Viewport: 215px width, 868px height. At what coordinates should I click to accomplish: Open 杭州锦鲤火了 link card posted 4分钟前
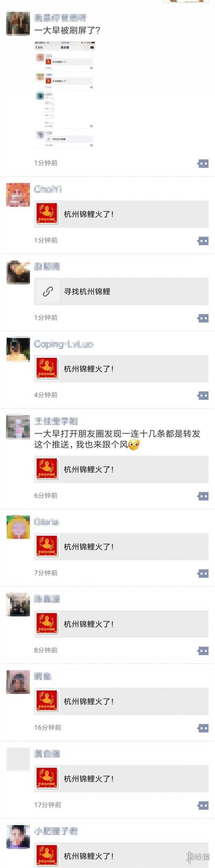point(121,369)
